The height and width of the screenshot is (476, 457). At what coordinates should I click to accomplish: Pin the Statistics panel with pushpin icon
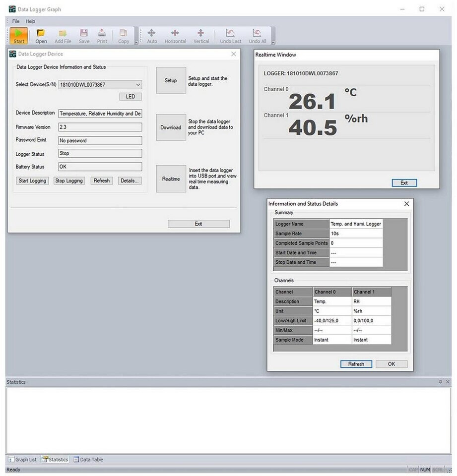[x=440, y=382]
